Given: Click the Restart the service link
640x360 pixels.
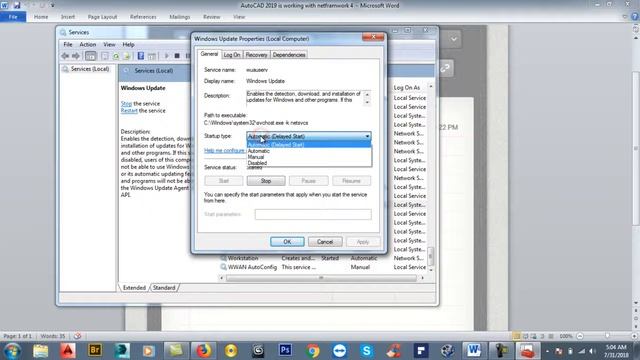Looking at the screenshot, I should [129, 111].
